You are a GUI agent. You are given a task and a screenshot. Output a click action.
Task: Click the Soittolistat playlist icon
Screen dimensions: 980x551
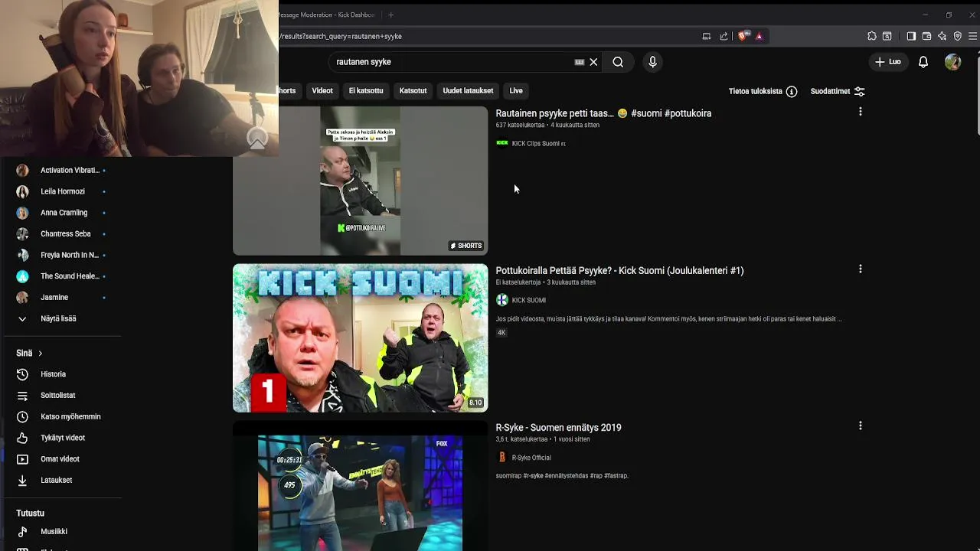click(22, 396)
